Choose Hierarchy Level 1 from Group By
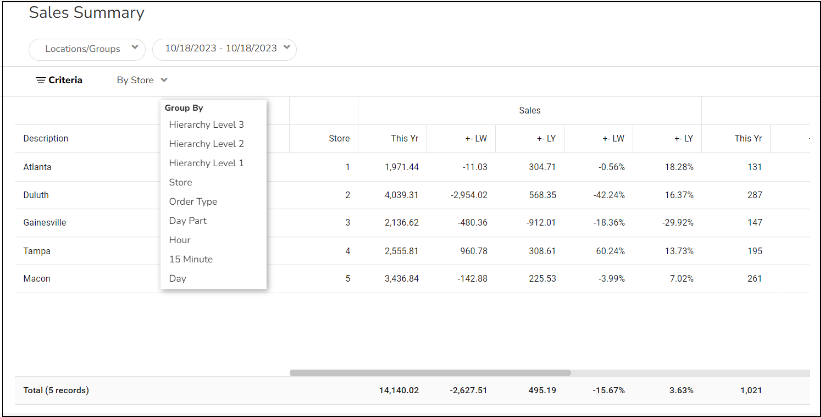This screenshot has height=417, width=821. [x=206, y=163]
